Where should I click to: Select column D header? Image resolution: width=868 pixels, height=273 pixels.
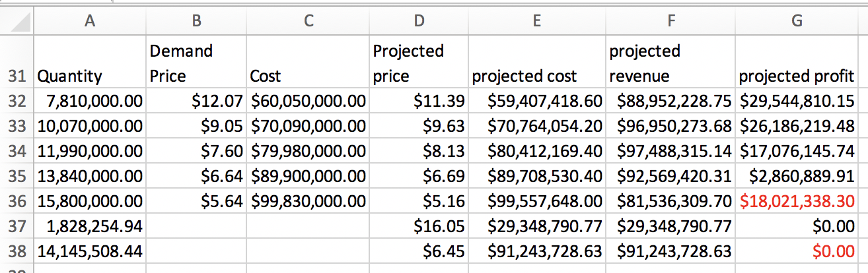pos(418,22)
